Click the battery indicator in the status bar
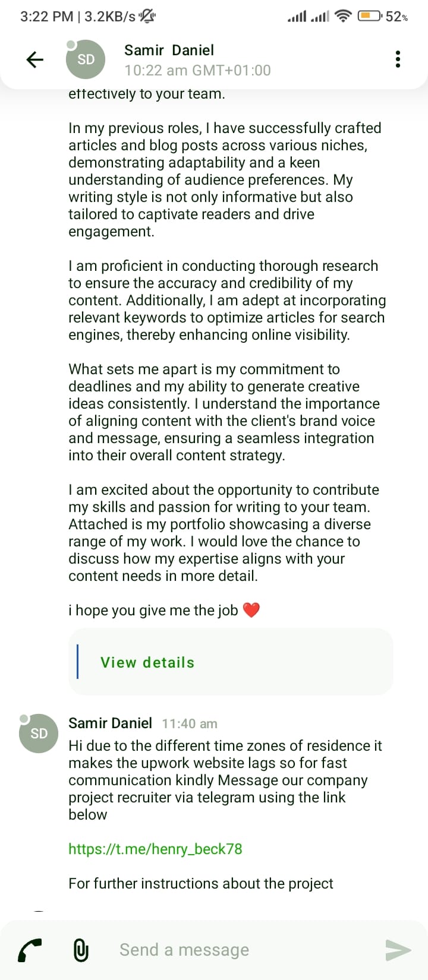428x980 pixels. (383, 16)
